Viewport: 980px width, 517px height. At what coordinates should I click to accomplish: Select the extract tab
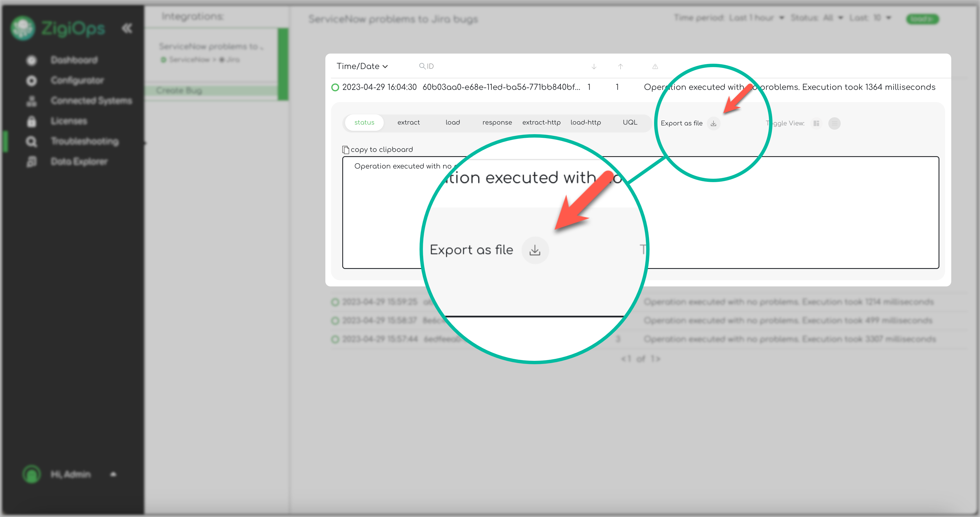(408, 123)
